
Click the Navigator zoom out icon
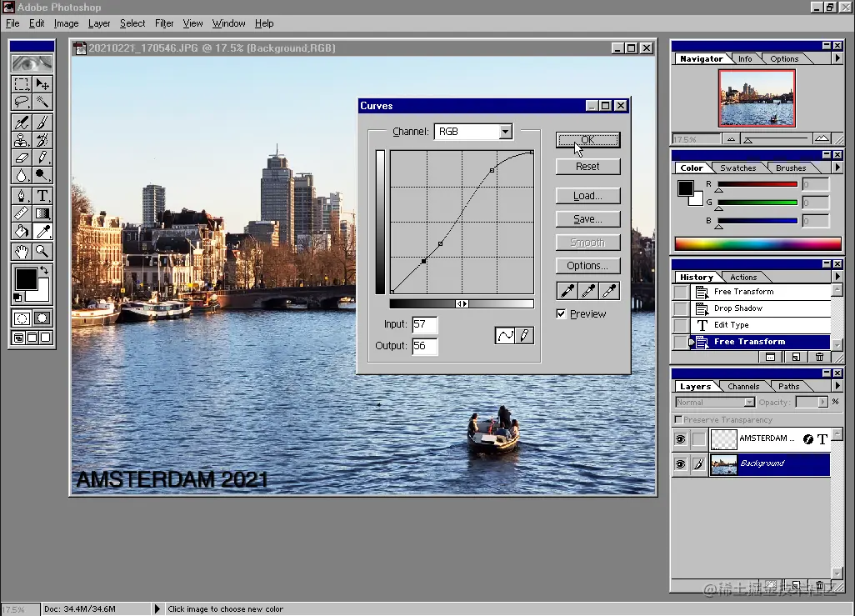pyautogui.click(x=731, y=140)
